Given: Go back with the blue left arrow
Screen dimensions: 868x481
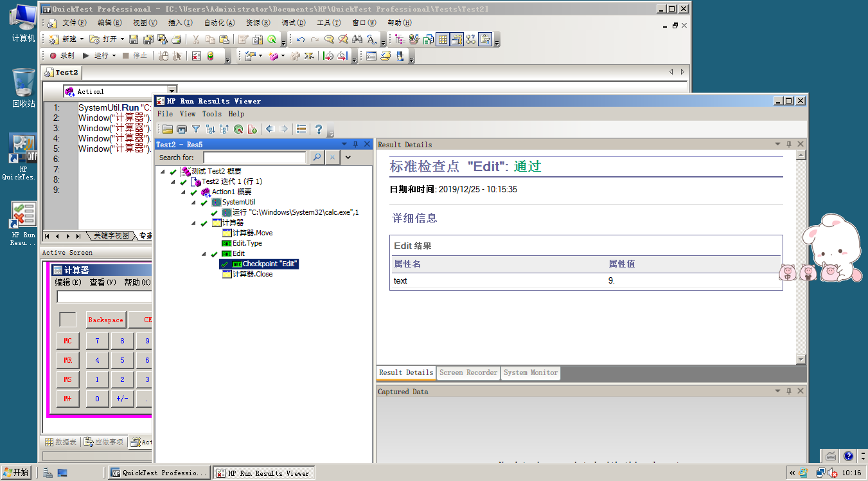Looking at the screenshot, I should pyautogui.click(x=270, y=129).
